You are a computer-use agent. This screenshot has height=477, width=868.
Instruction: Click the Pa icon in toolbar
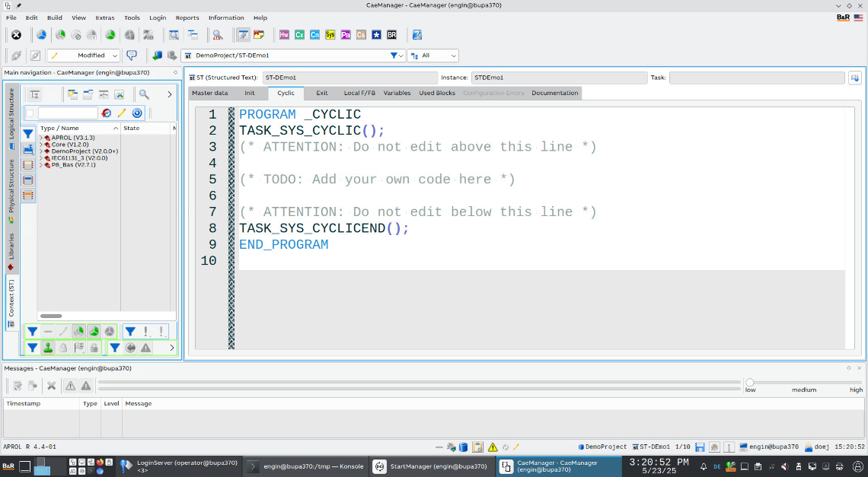[345, 35]
